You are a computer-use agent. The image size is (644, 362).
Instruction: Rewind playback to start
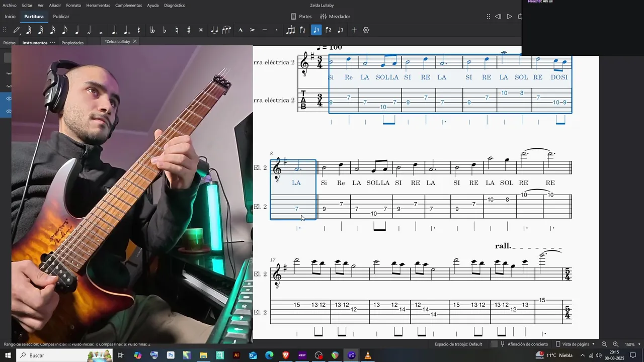coord(498,17)
